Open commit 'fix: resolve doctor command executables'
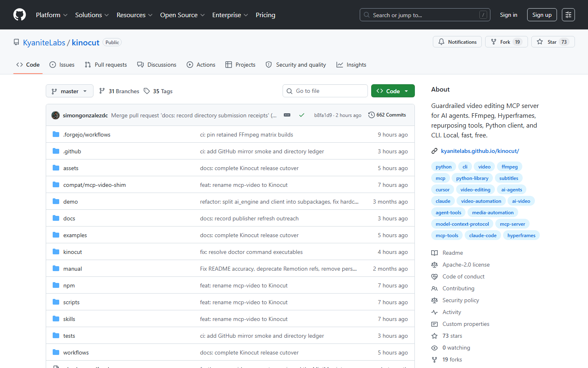Viewport: 588px width, 368px height. pos(251,252)
